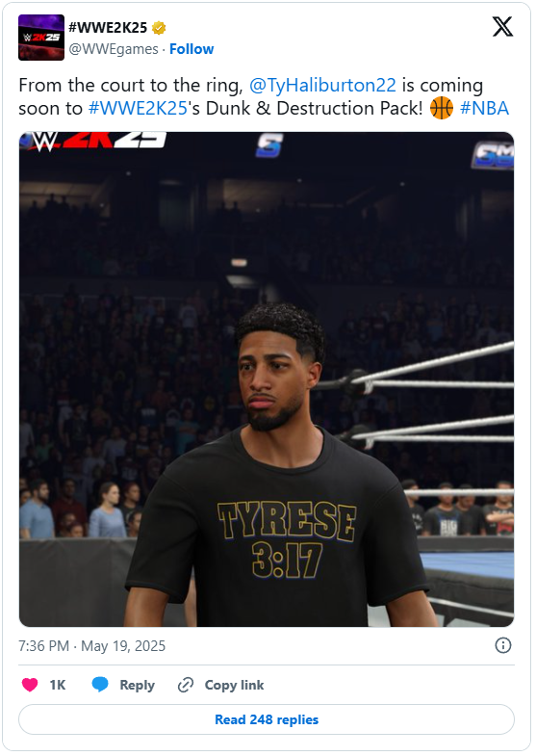
Task: Click the 1K likes count
Action: (58, 685)
